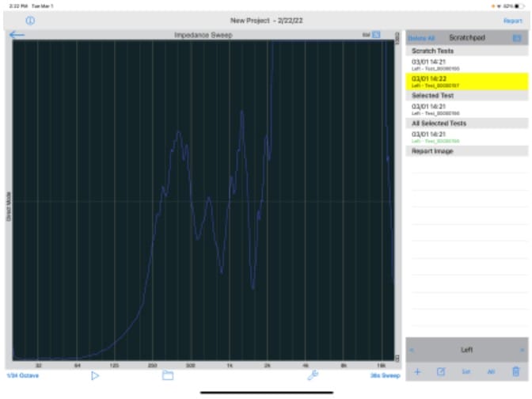Toggle the Scratchpad panel layout icon
Viewport: 532px width, 399px height.
click(x=517, y=37)
